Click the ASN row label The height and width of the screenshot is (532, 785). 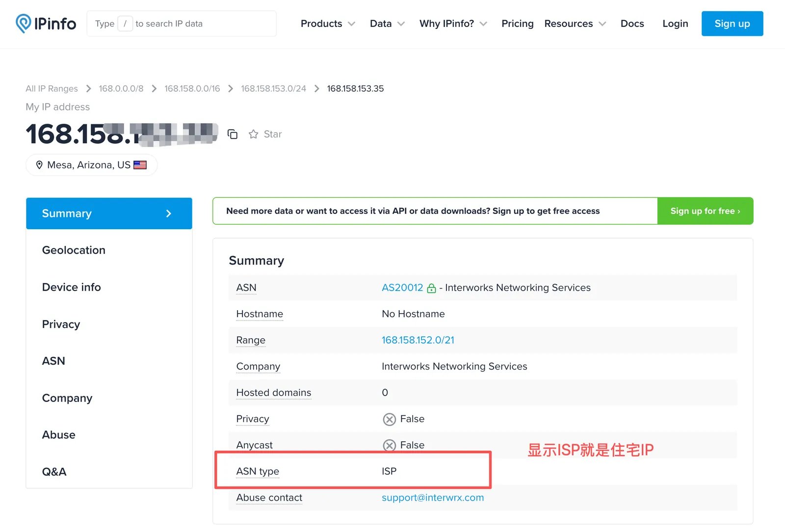(x=246, y=288)
